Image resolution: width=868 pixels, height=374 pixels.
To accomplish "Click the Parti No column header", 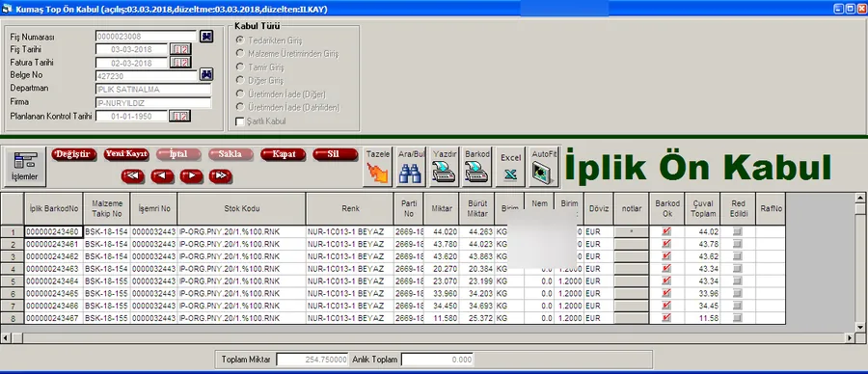I will pyautogui.click(x=409, y=208).
